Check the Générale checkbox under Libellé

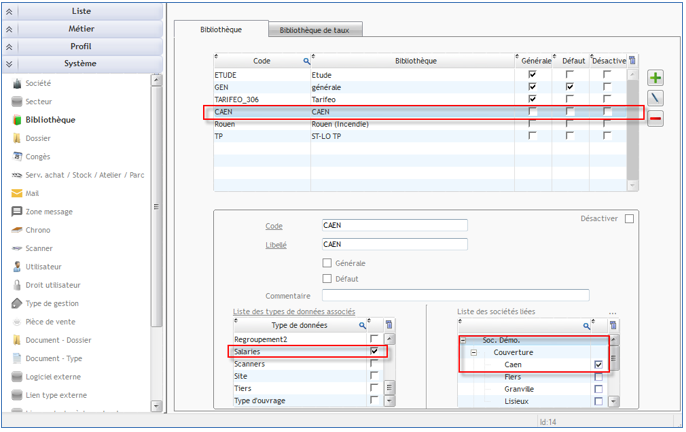point(327,263)
